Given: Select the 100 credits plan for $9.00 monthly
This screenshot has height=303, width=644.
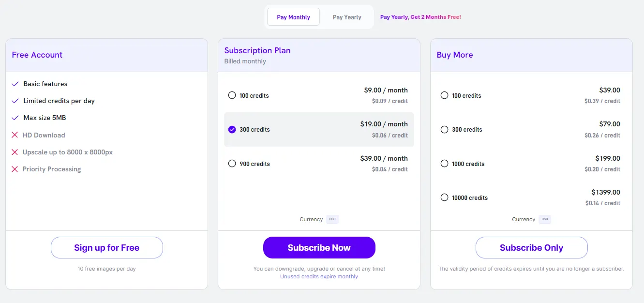Looking at the screenshot, I should tap(232, 95).
